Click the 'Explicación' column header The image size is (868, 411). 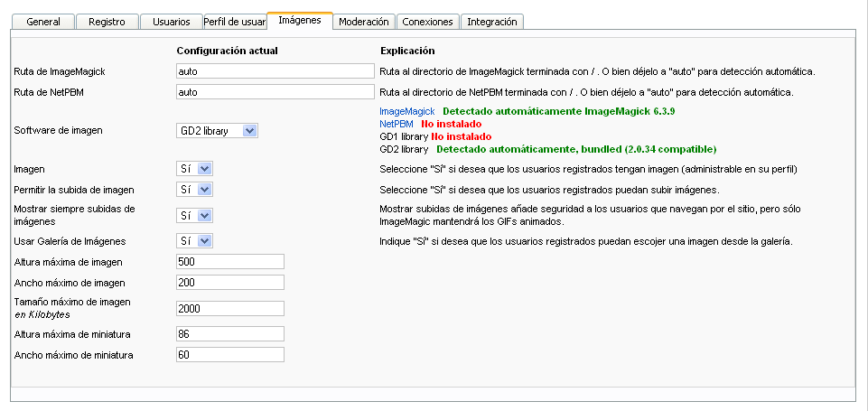pos(407,51)
